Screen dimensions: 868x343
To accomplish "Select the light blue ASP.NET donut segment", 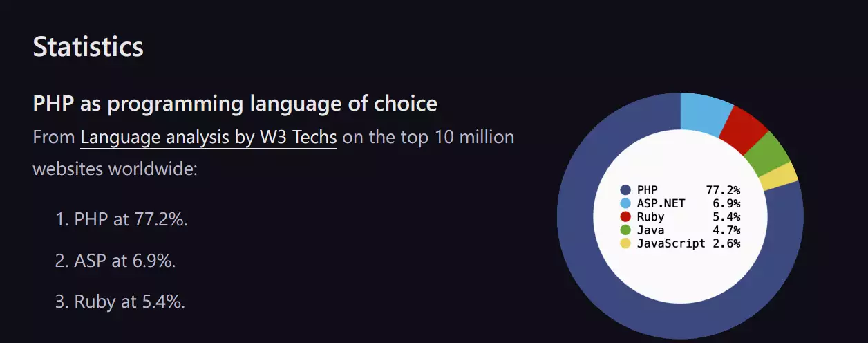I will 704,111.
